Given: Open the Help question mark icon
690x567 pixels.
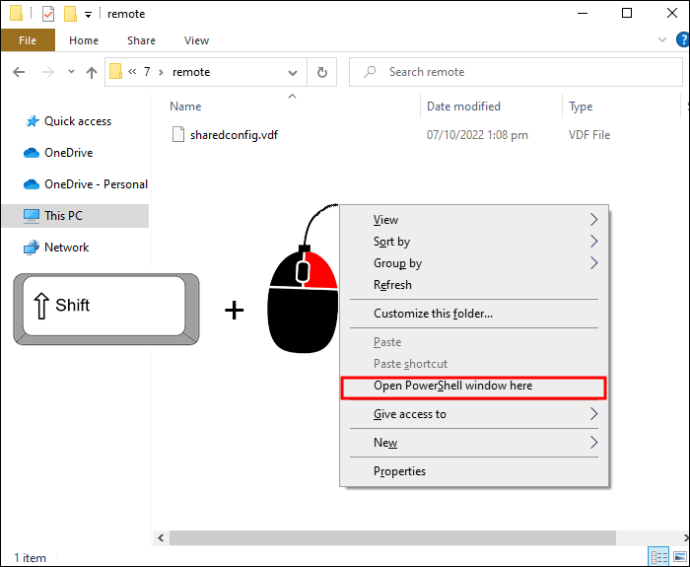Looking at the screenshot, I should pyautogui.click(x=683, y=40).
